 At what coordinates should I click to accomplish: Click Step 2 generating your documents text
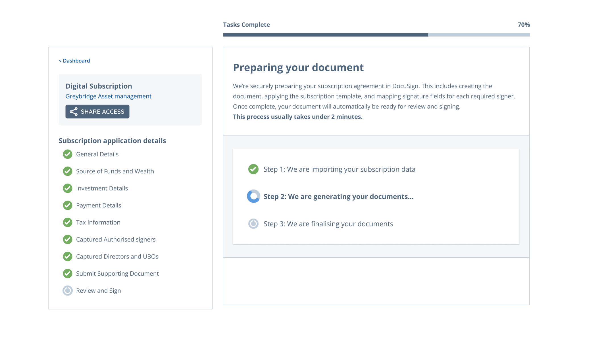pyautogui.click(x=338, y=197)
